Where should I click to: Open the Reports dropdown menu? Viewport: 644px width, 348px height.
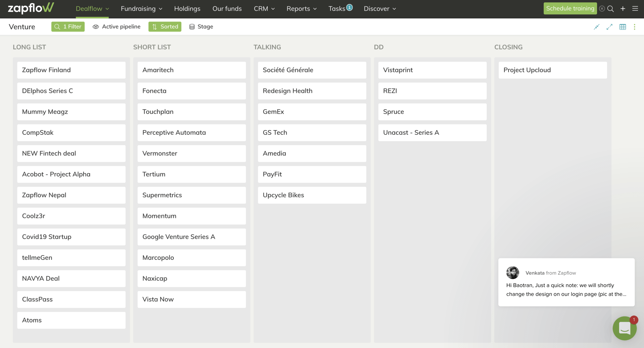point(301,9)
